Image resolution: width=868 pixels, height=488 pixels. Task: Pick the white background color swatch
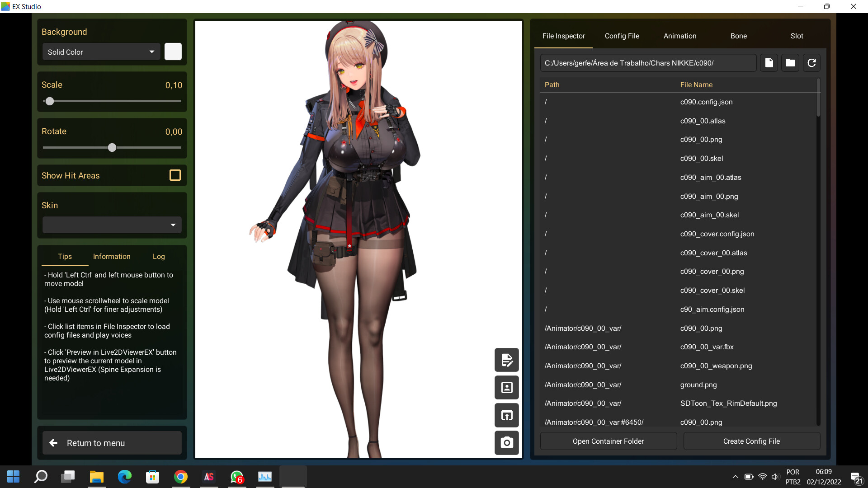coord(173,52)
